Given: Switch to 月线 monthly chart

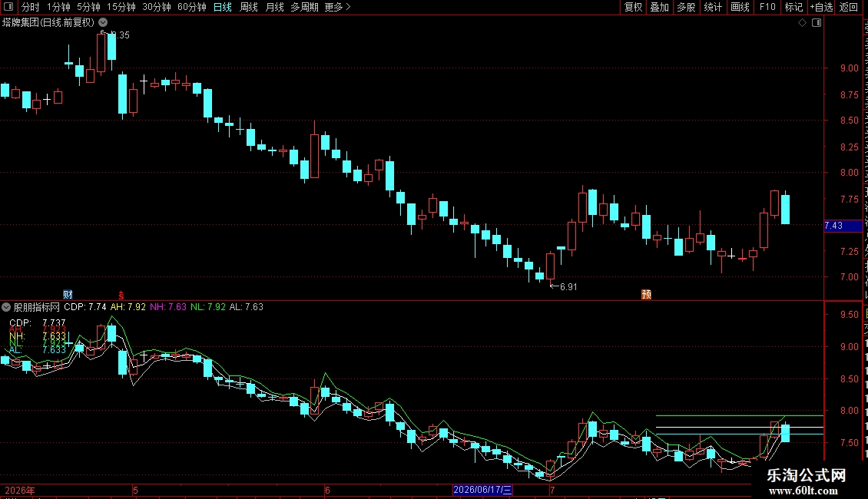Looking at the screenshot, I should point(274,7).
